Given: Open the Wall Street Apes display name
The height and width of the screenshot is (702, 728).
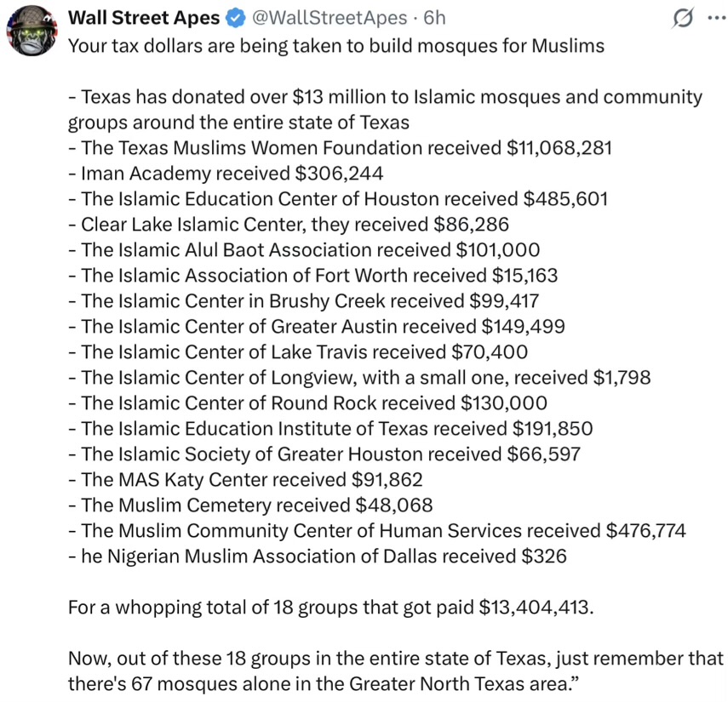Looking at the screenshot, I should click(x=142, y=18).
